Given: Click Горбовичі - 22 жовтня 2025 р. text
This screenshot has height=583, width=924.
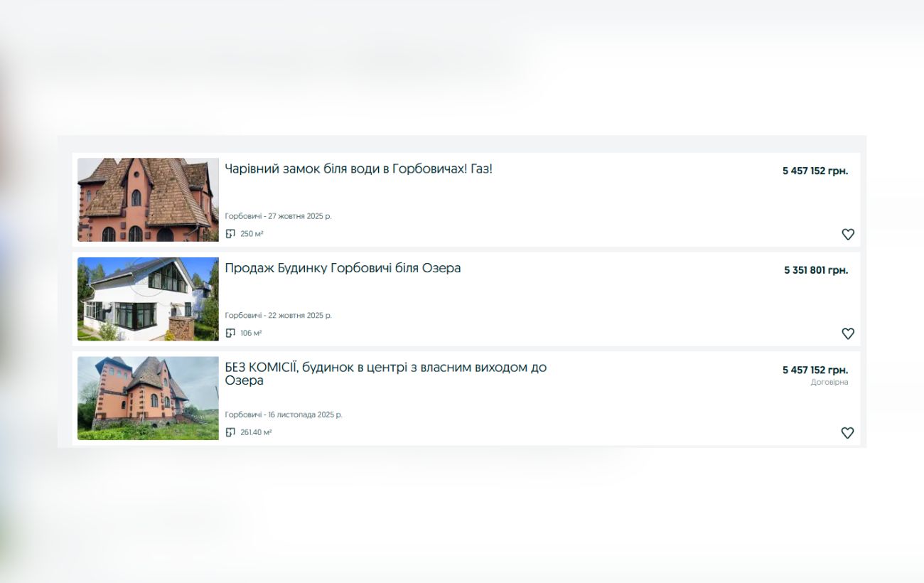Looking at the screenshot, I should click(x=278, y=316).
